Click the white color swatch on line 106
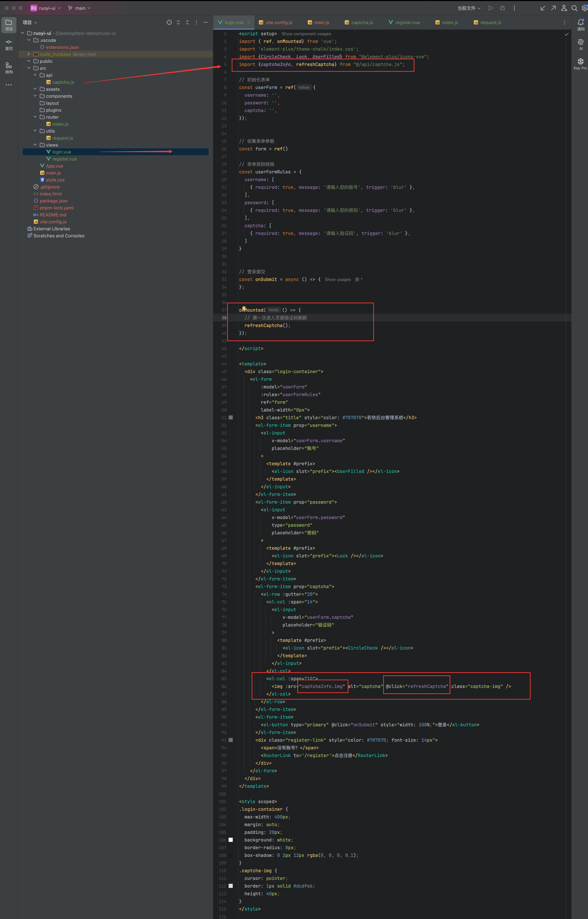588x919 pixels. pos(231,840)
